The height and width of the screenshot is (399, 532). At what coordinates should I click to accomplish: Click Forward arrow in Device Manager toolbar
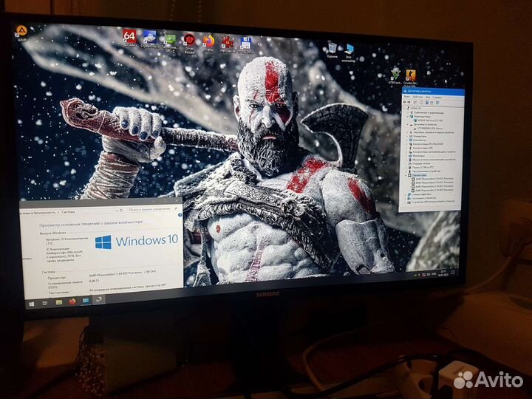pos(409,102)
